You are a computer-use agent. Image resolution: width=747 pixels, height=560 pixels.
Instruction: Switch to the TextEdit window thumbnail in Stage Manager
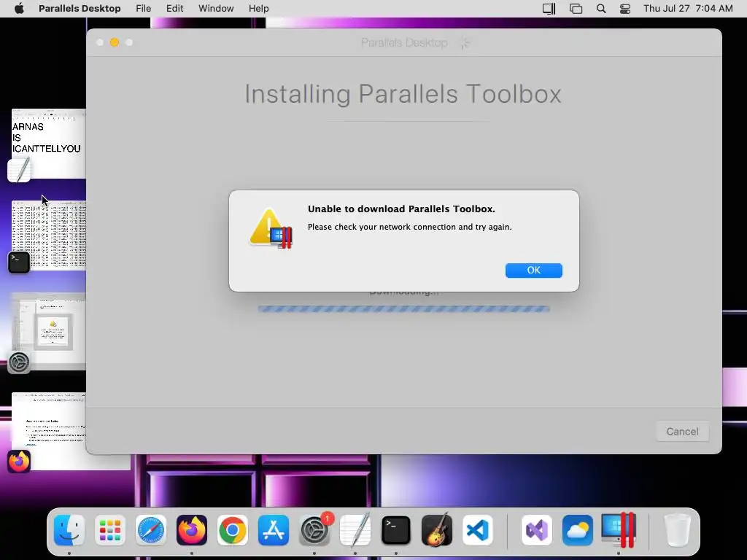(x=49, y=144)
